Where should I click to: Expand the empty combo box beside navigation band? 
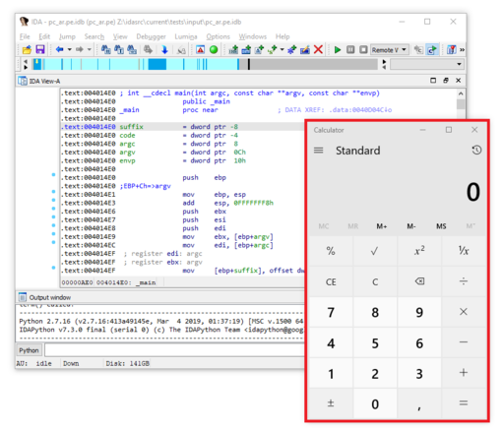pyautogui.click(x=427, y=64)
